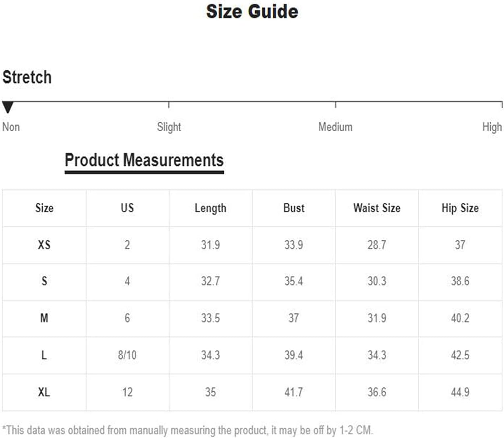Click the measurement disclaimer footnote text

click(188, 430)
